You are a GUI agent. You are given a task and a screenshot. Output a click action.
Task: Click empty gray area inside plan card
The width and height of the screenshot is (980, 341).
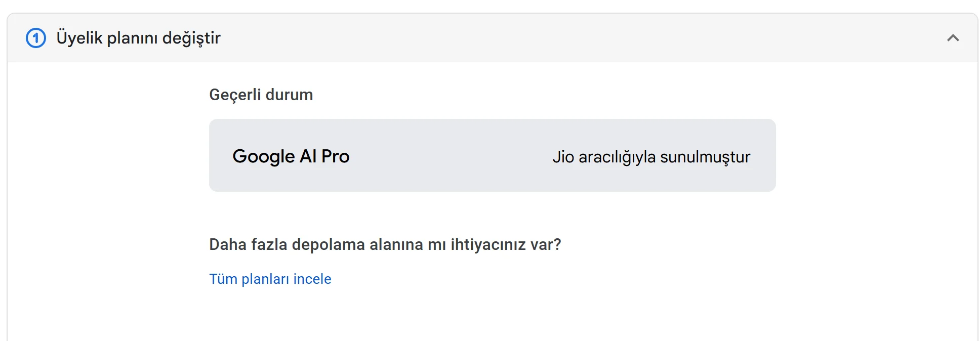click(x=451, y=155)
